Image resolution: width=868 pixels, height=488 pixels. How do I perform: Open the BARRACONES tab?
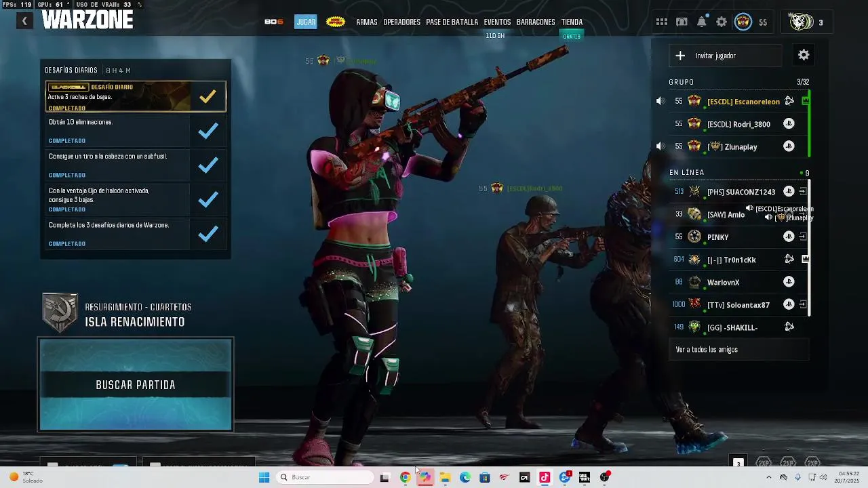536,22
